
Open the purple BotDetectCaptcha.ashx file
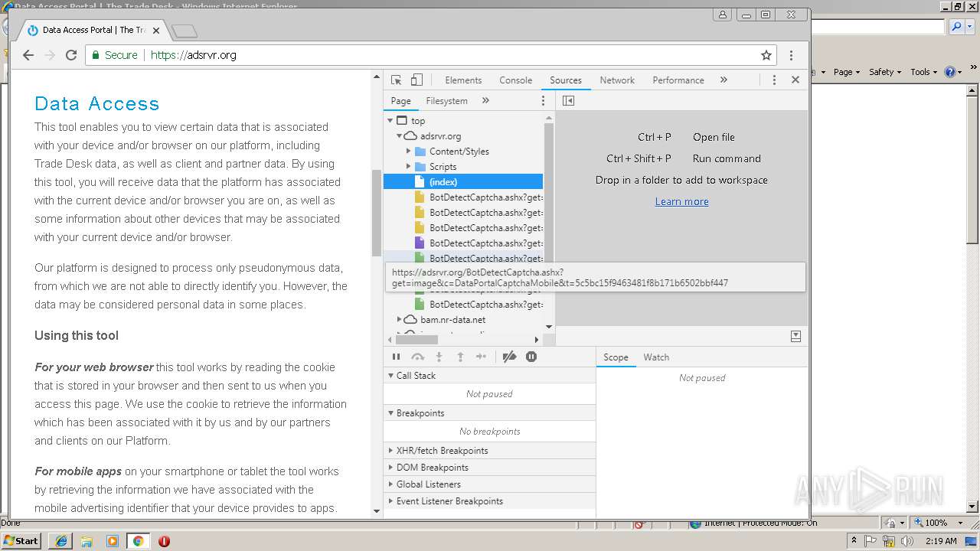click(463, 243)
